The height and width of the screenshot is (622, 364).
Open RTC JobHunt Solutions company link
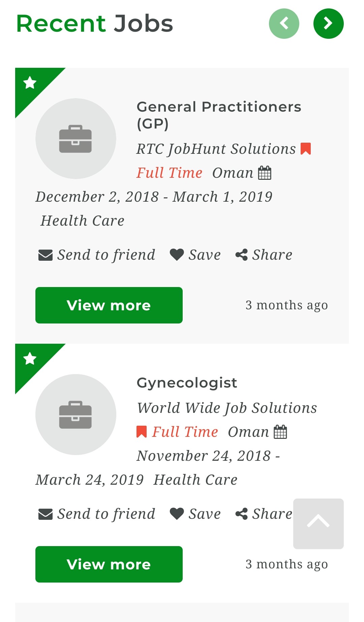click(216, 149)
